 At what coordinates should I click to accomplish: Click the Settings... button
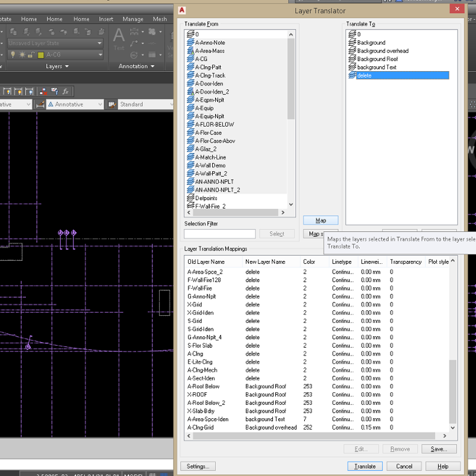[x=198, y=466]
